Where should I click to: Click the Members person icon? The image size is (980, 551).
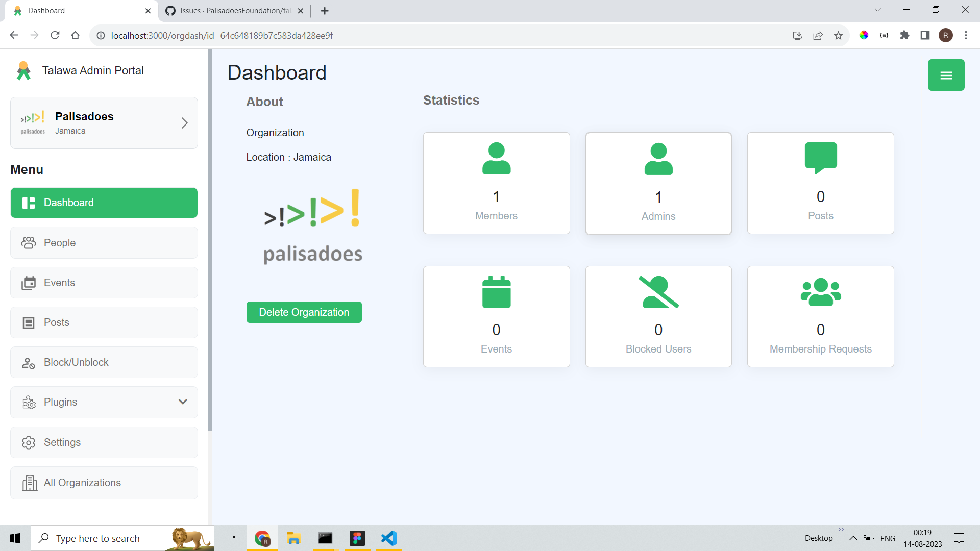point(496,158)
